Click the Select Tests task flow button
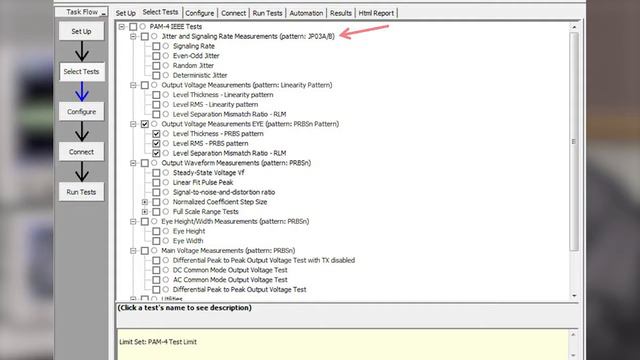This screenshot has width=640, height=360. pyautogui.click(x=81, y=71)
